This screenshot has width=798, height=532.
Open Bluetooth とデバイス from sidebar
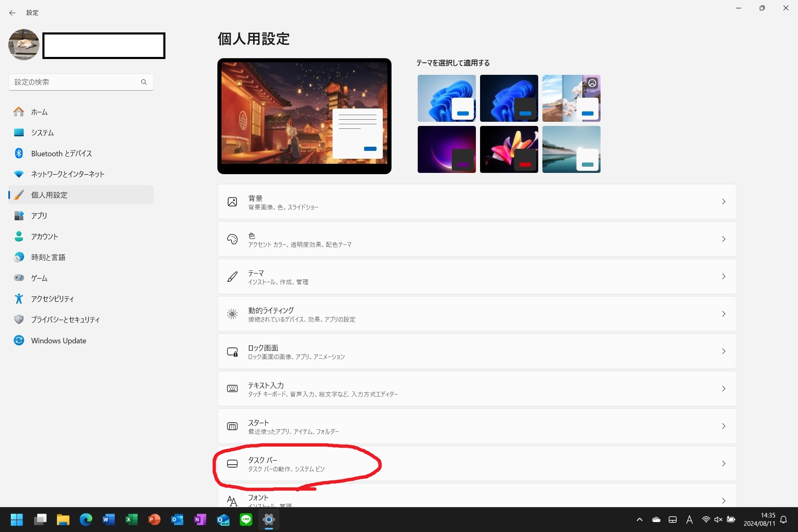click(61, 153)
